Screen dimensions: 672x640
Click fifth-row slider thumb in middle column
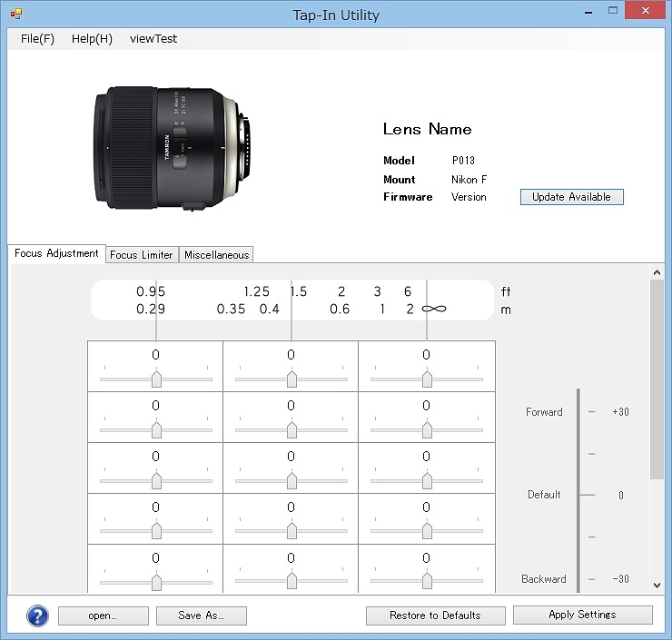click(292, 581)
